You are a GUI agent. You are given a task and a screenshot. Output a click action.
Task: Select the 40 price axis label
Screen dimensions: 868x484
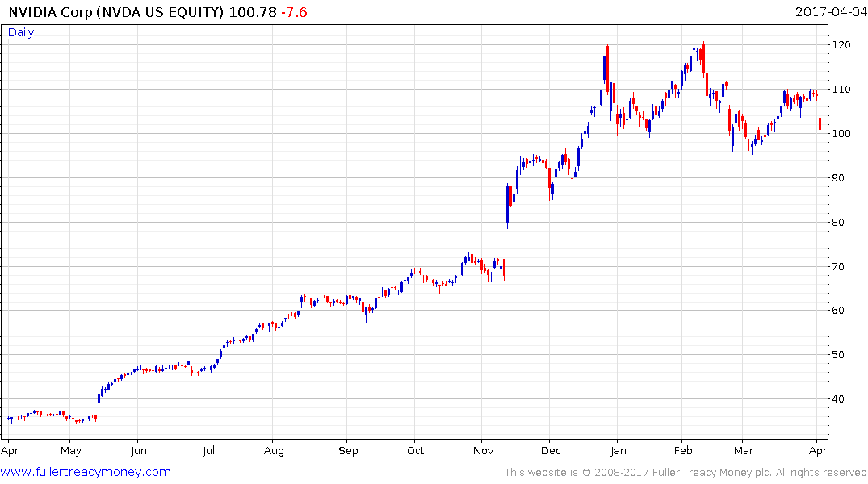pyautogui.click(x=838, y=398)
